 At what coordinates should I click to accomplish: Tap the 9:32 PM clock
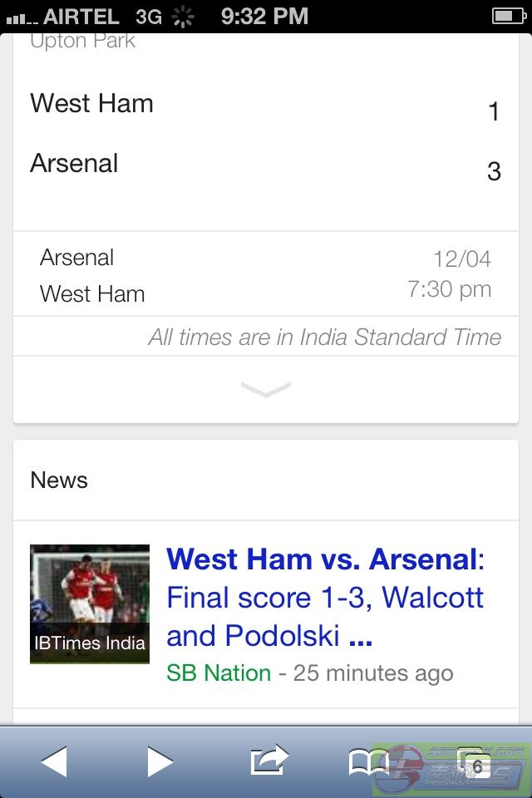coord(264,16)
